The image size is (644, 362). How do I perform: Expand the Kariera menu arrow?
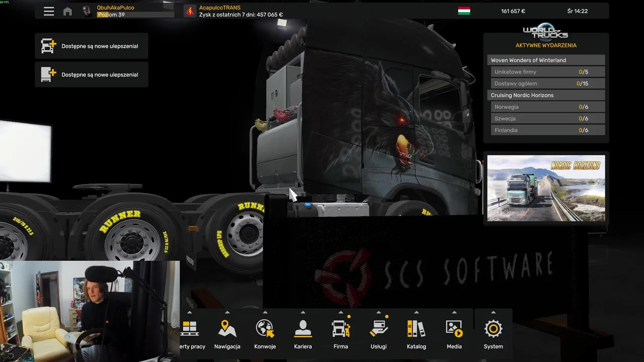pyautogui.click(x=303, y=312)
